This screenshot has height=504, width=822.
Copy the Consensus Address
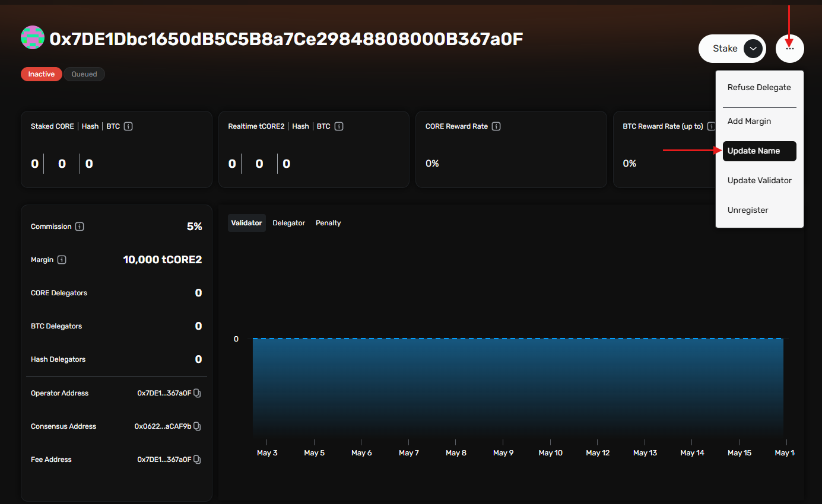(x=198, y=426)
